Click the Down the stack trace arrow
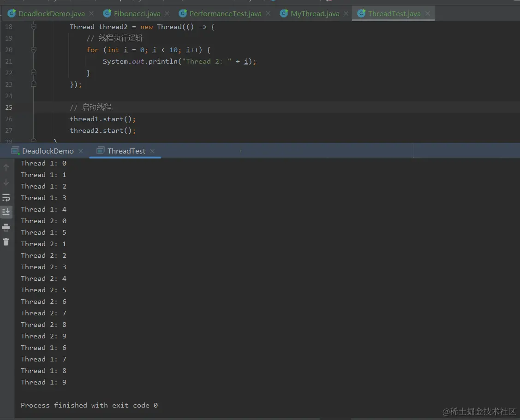Image resolution: width=520 pixels, height=420 pixels. click(6, 182)
